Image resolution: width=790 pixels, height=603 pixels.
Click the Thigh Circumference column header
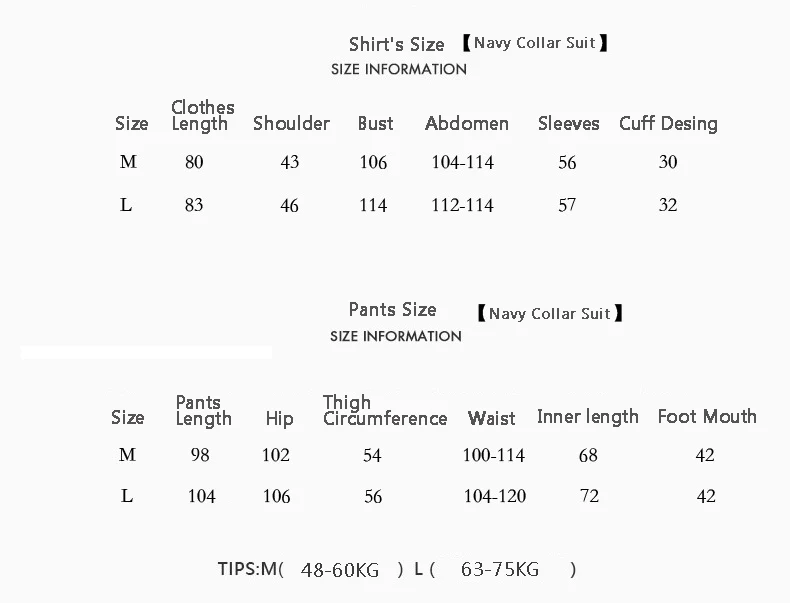pyautogui.click(x=385, y=410)
